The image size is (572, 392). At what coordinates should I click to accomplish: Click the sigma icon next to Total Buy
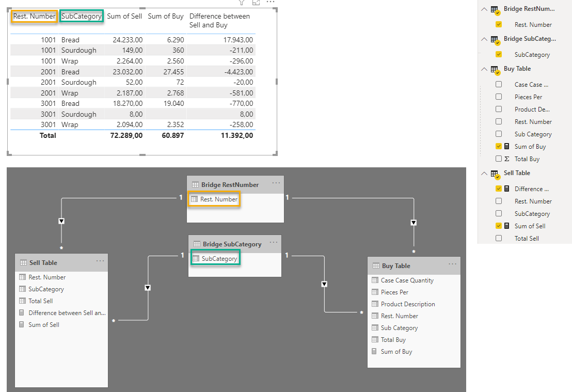click(507, 159)
